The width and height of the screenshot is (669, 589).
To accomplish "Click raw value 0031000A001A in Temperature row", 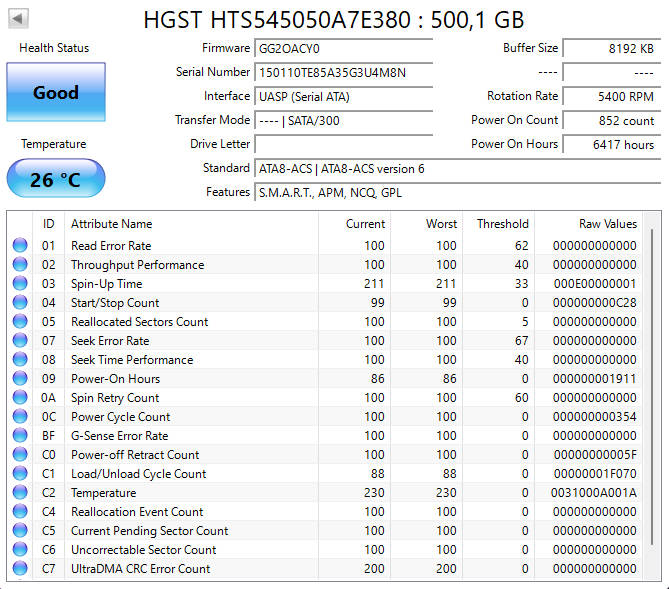I will pos(593,493).
